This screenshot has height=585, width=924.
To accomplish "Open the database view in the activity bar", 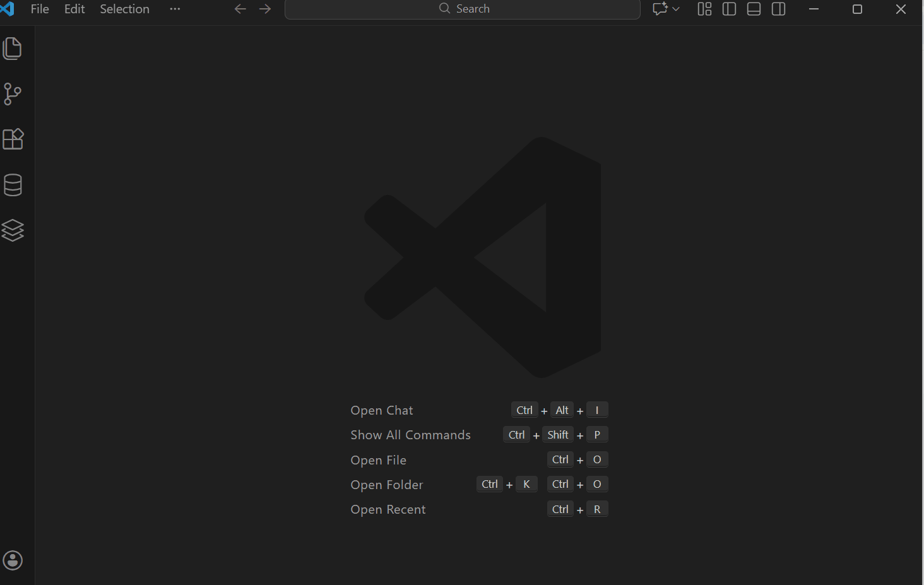I will tap(13, 185).
